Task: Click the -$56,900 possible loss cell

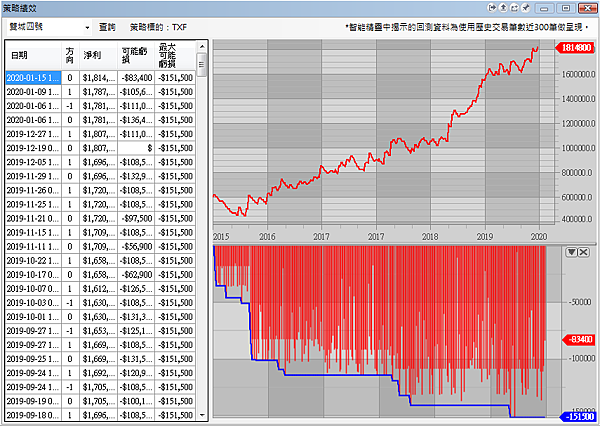Action: coord(136,246)
